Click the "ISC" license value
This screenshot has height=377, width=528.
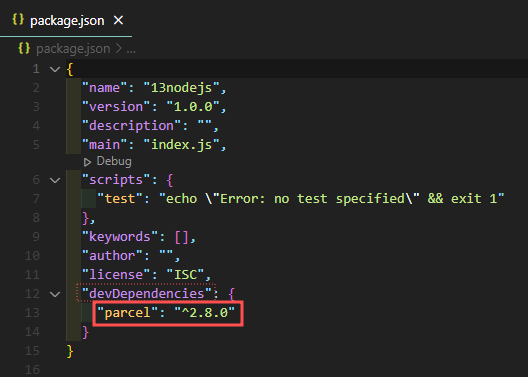click(185, 275)
